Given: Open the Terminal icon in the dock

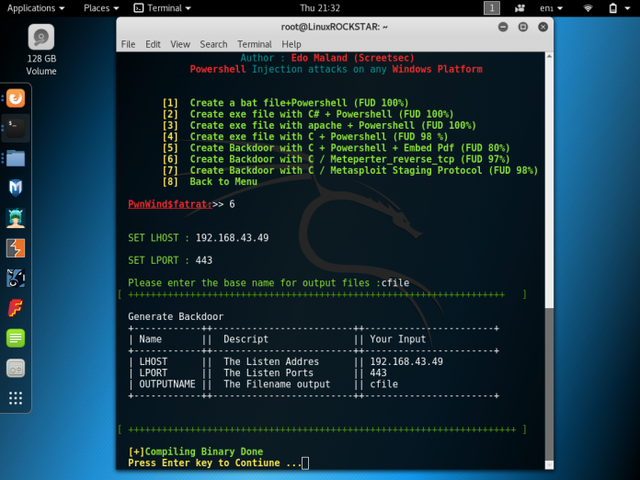Looking at the screenshot, I should point(16,128).
